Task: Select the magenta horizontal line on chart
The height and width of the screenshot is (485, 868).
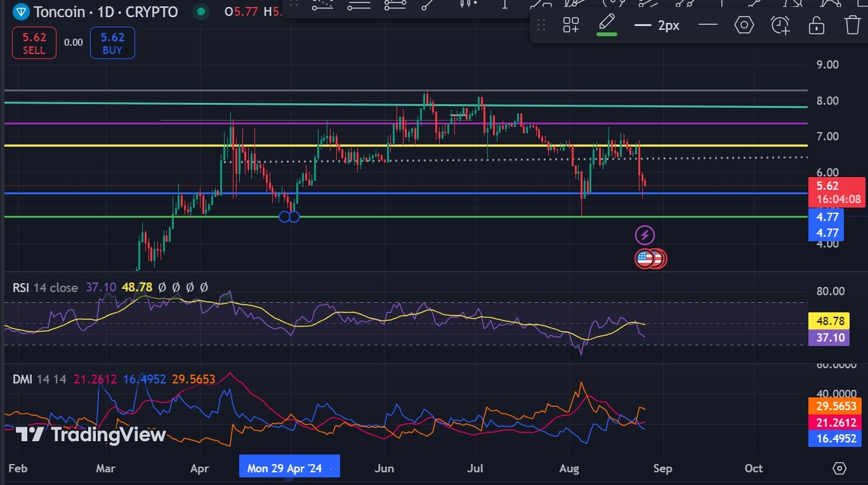Action: (x=406, y=123)
